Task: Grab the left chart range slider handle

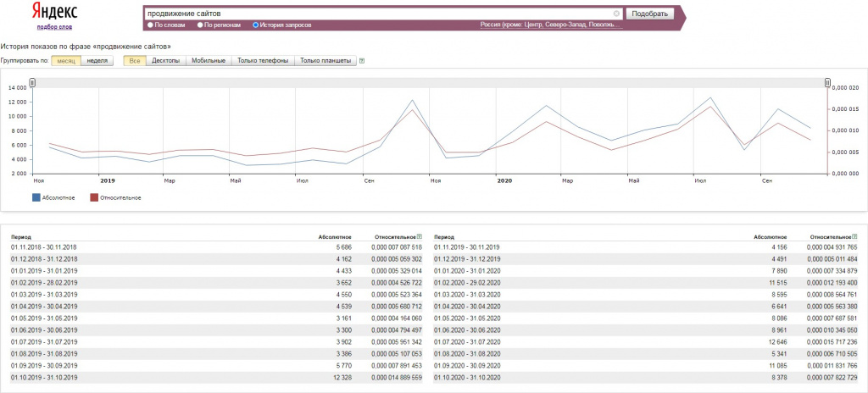Action: [33, 82]
